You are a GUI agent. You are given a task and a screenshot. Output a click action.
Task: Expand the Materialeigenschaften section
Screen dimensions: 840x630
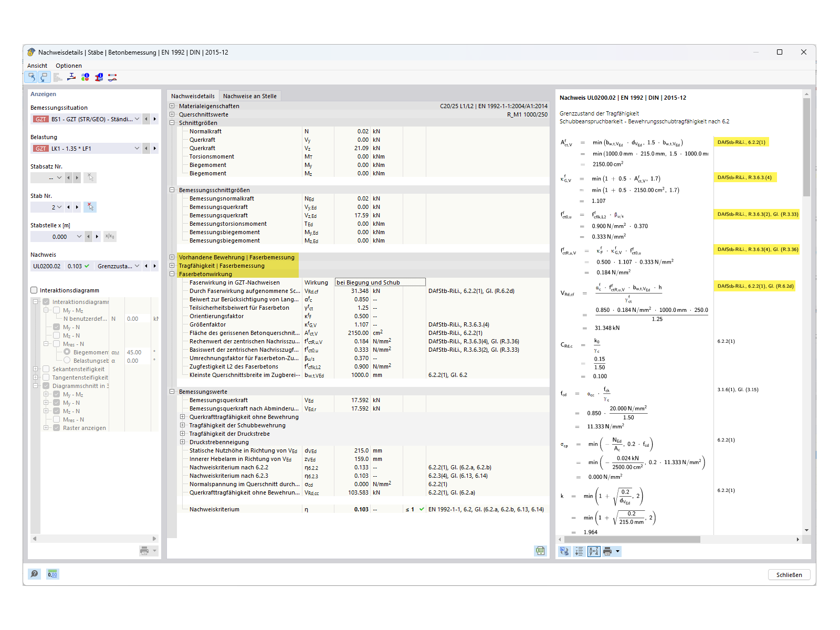point(172,106)
